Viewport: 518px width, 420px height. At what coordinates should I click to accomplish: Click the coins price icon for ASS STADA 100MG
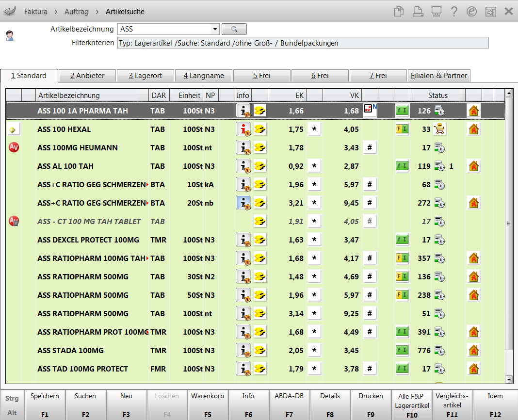click(x=260, y=351)
